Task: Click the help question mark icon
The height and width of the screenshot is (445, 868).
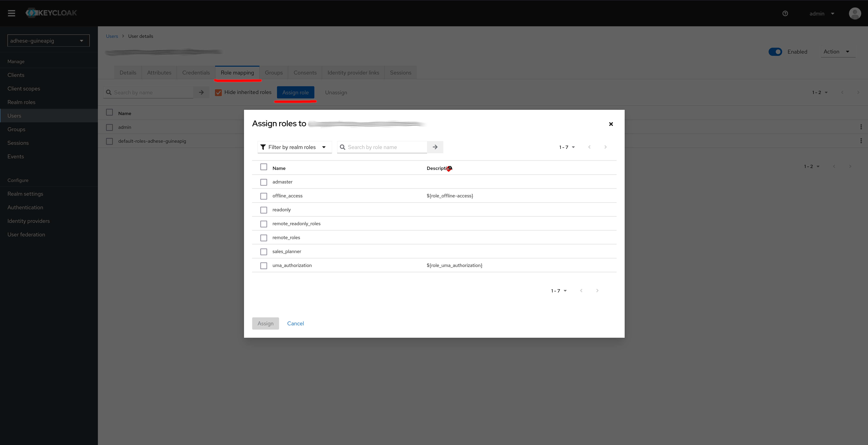Action: [785, 13]
